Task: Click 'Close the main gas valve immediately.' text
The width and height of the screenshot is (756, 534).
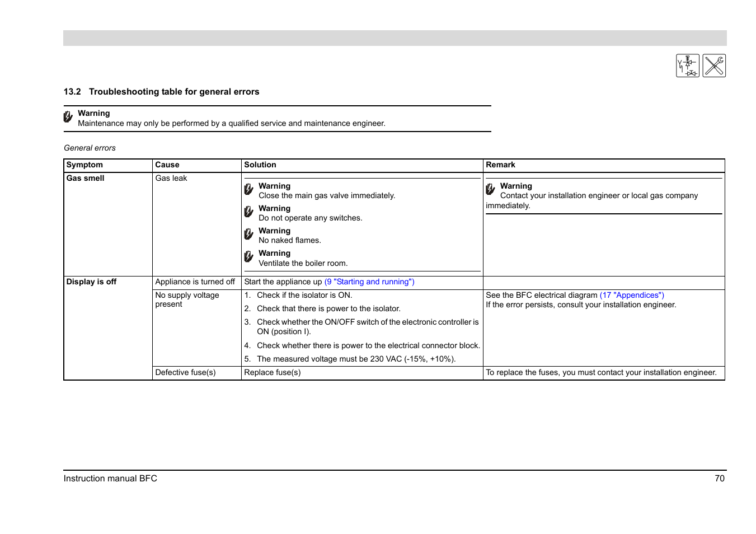Action: [327, 195]
